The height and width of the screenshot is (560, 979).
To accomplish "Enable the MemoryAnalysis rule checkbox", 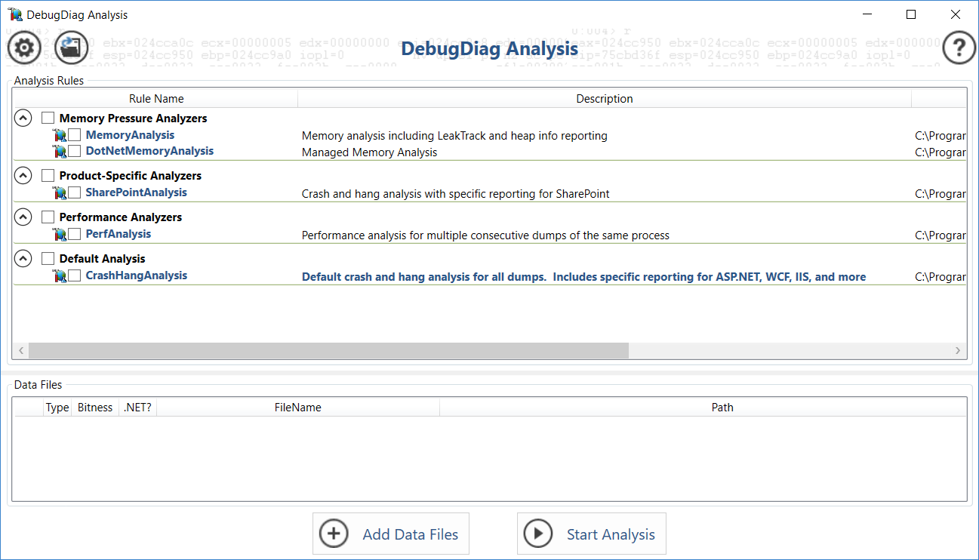I will (75, 134).
